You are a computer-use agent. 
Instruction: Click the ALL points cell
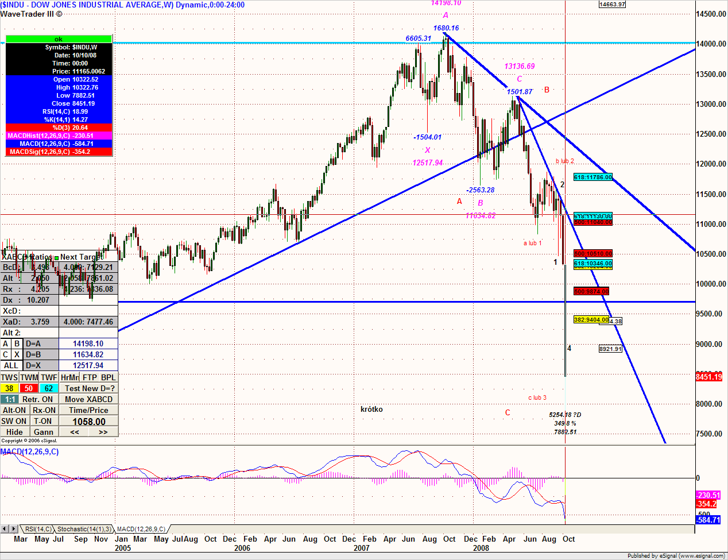(x=11, y=365)
